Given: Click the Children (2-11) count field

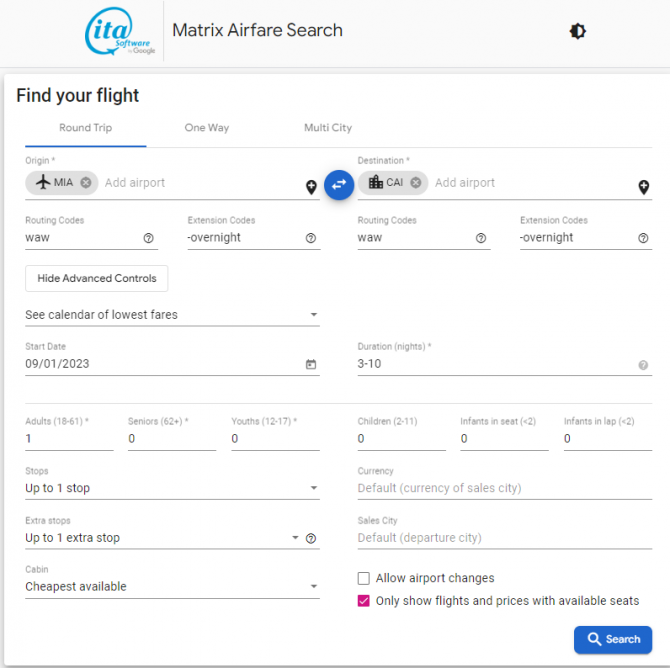Looking at the screenshot, I should tap(402, 439).
